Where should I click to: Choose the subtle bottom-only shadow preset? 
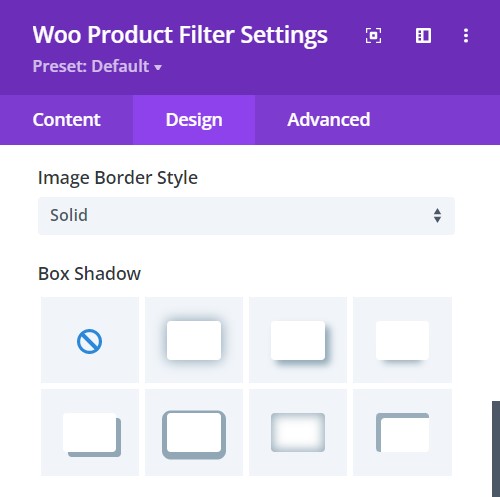coord(402,340)
